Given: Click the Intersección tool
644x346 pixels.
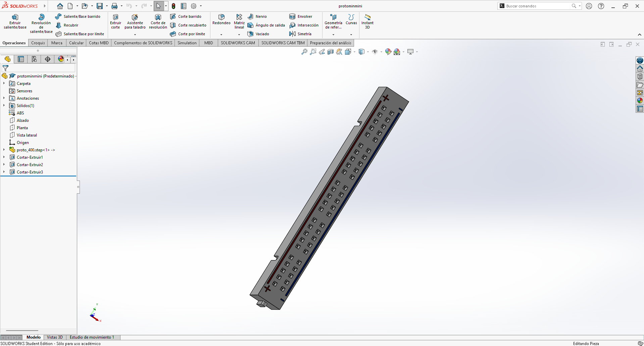Looking at the screenshot, I should 304,25.
